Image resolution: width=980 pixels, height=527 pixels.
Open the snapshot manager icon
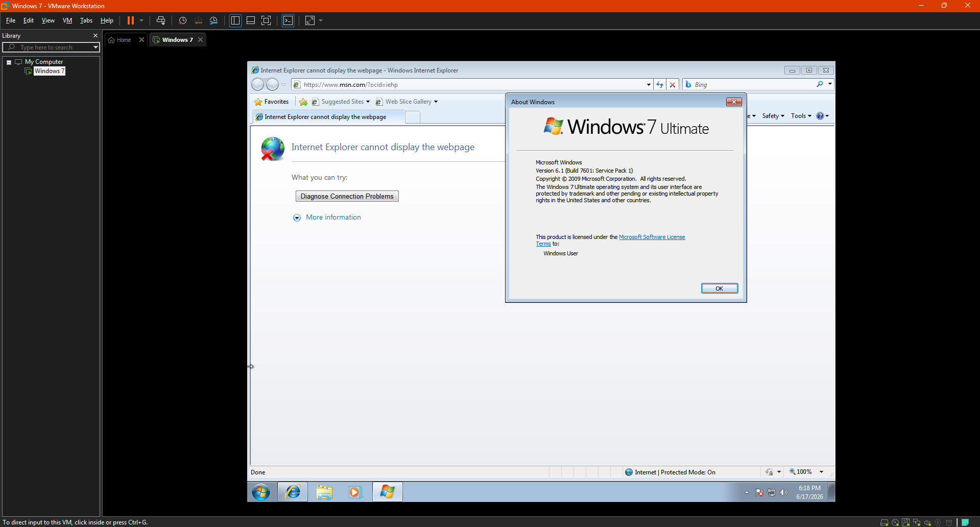click(x=213, y=20)
